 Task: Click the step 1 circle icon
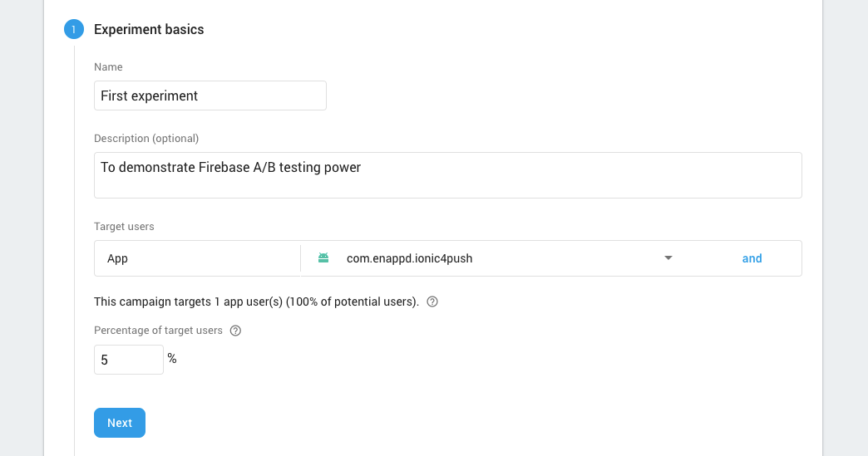pos(74,29)
